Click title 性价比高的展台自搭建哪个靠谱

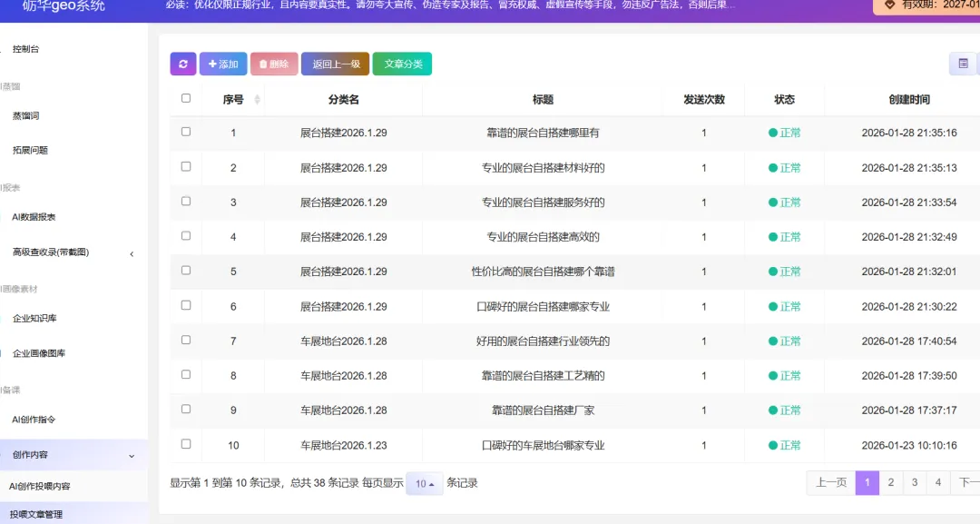[x=543, y=272]
